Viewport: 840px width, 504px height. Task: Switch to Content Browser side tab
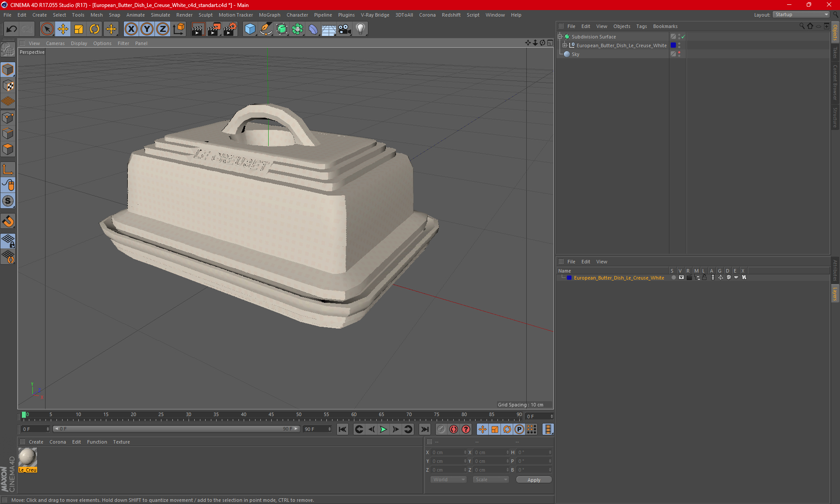click(x=835, y=82)
